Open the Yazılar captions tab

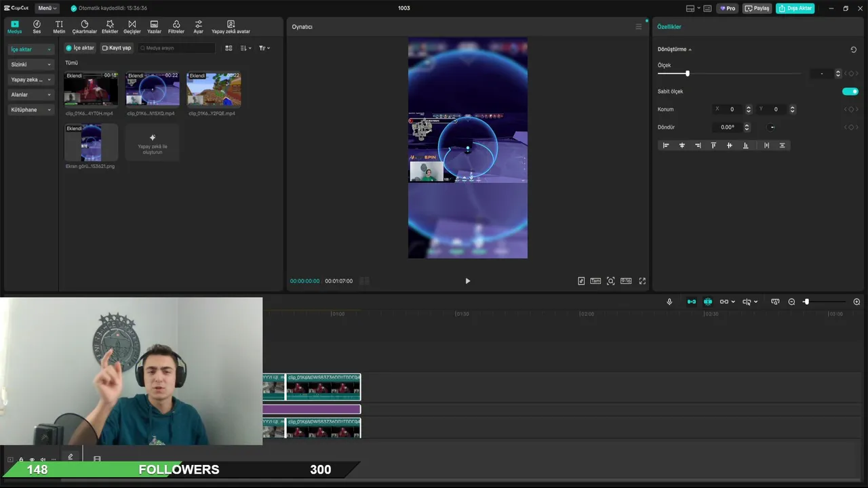pos(154,27)
